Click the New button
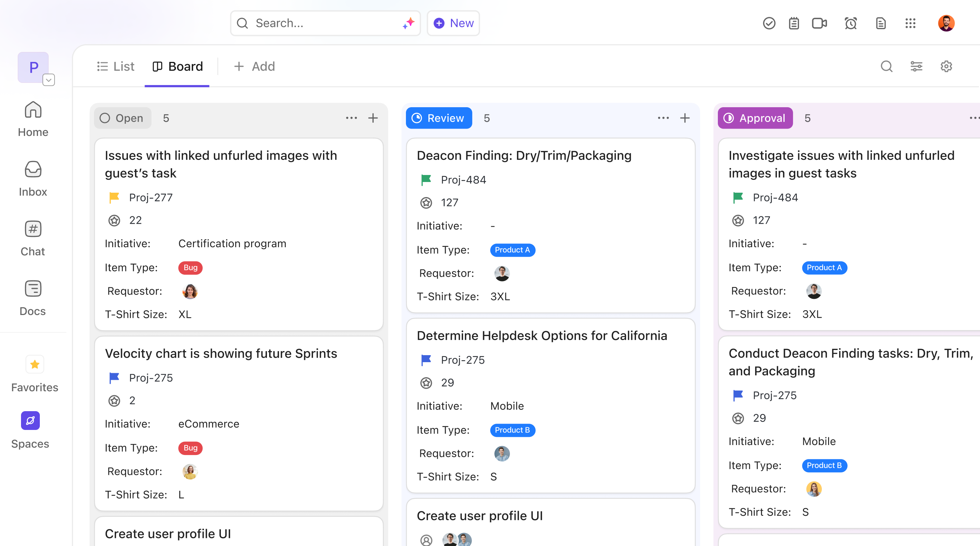Screen dimensions: 980x546 click(453, 23)
